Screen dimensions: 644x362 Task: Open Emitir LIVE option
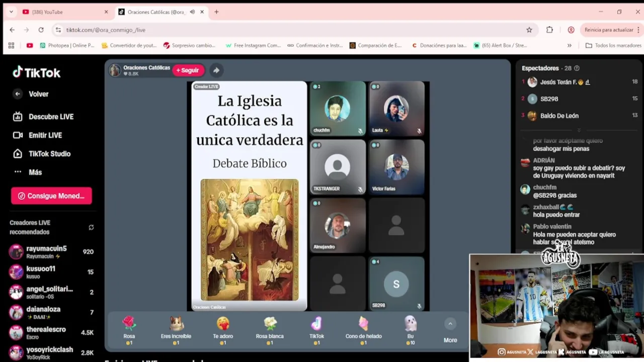point(38,135)
